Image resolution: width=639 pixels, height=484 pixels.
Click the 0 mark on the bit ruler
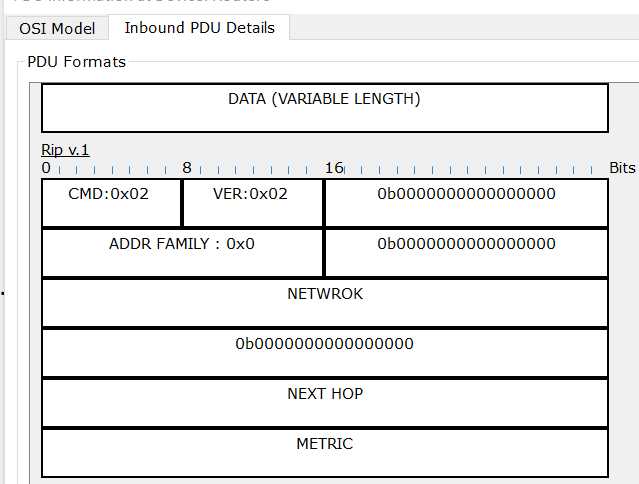point(46,167)
